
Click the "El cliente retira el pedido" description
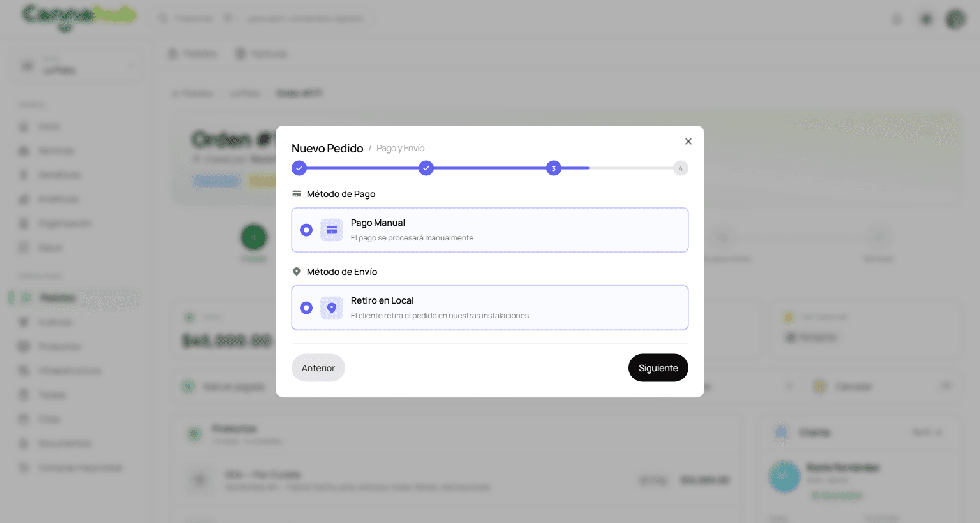pos(440,316)
